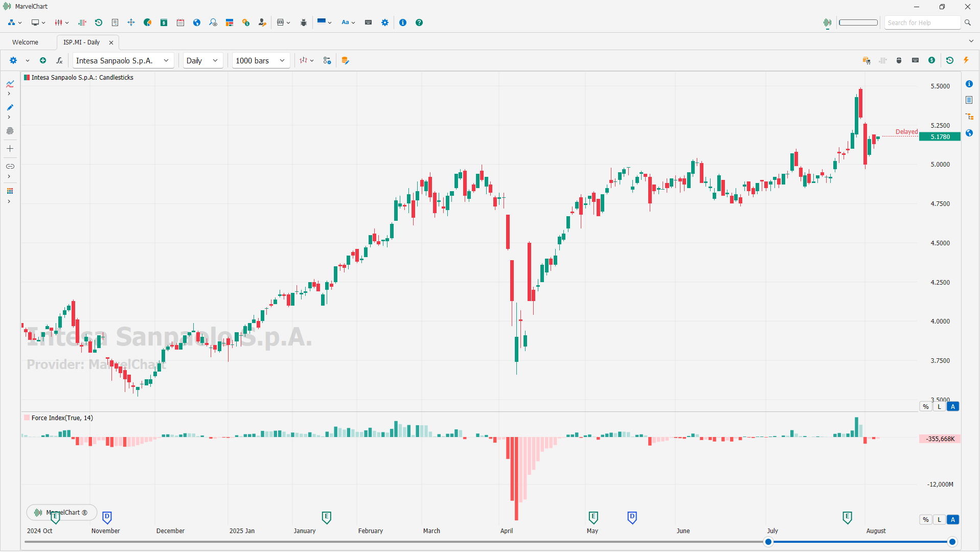
Task: Switch to the Welcome tab
Action: point(26,42)
